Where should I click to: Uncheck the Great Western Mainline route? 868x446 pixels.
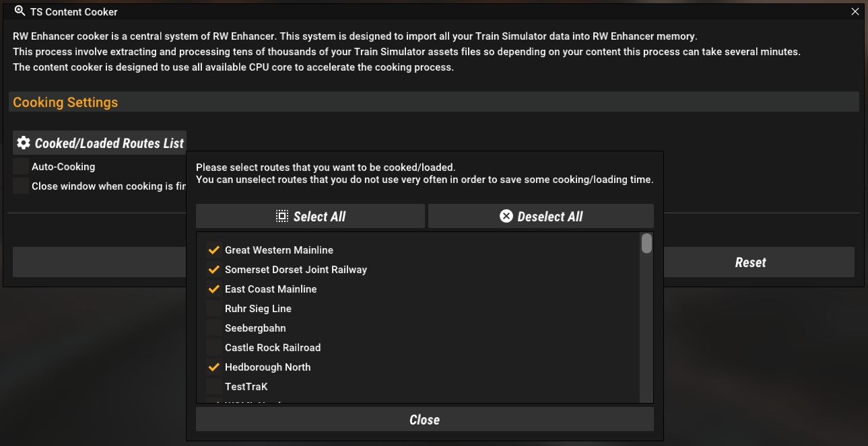[x=214, y=250]
